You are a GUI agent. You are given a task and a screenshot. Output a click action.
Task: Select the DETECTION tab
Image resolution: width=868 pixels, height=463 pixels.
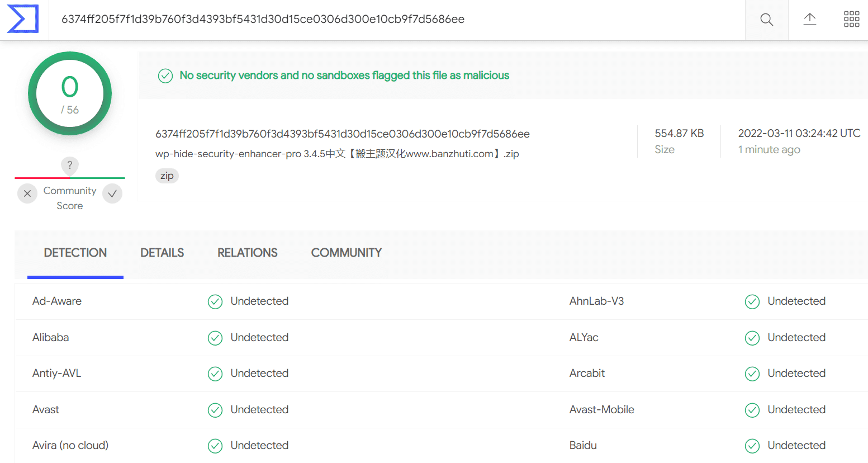pyautogui.click(x=75, y=253)
